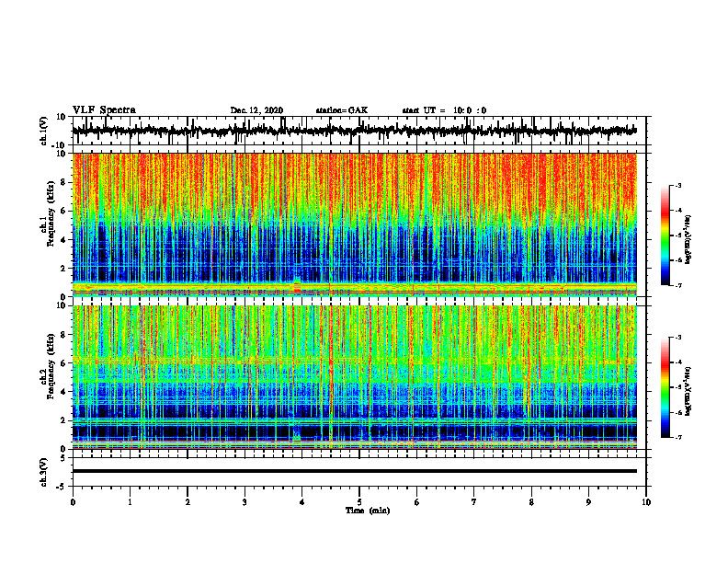Click the "5" tick on the ch.3(V) axis

point(63,458)
